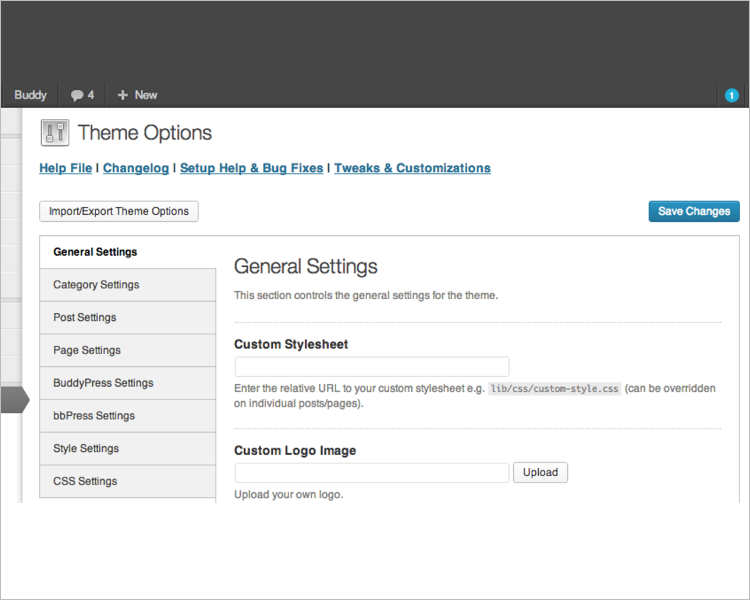Image resolution: width=750 pixels, height=600 pixels.
Task: Click the comment count '4'
Action: coord(90,95)
